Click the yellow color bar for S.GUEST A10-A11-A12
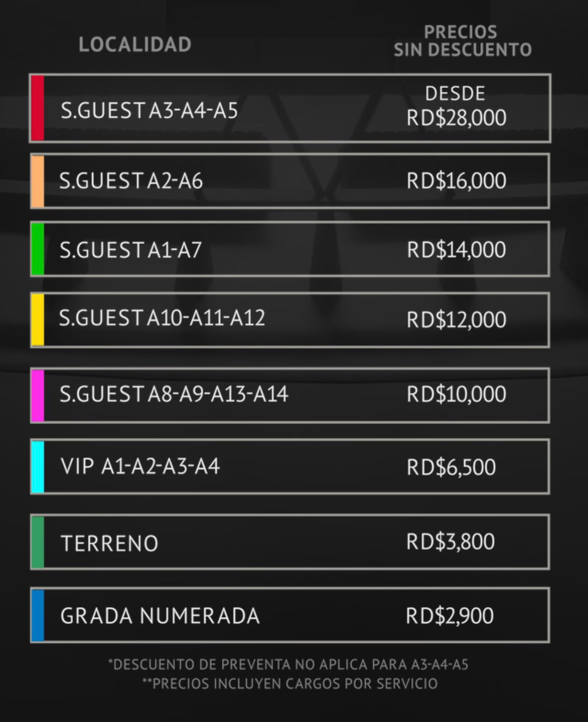This screenshot has height=722, width=588. [38, 320]
